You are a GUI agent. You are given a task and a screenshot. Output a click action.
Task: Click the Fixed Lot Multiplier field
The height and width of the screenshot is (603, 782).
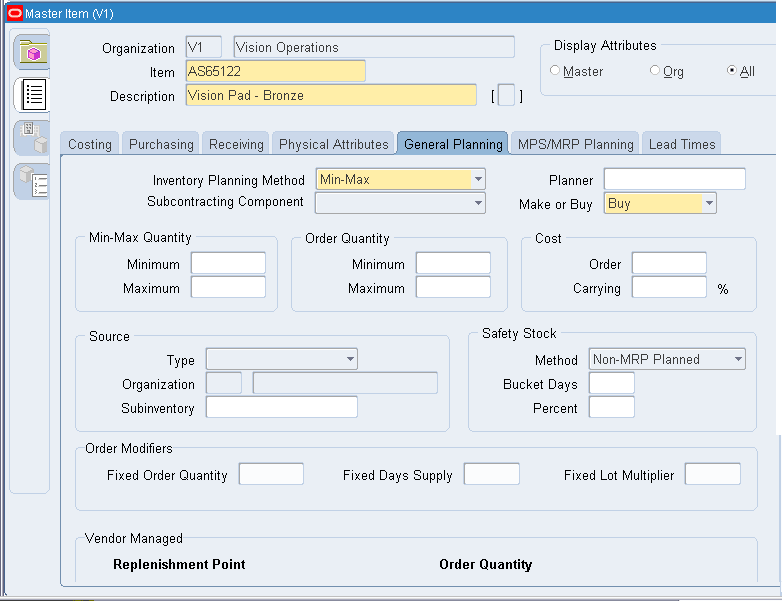click(713, 474)
